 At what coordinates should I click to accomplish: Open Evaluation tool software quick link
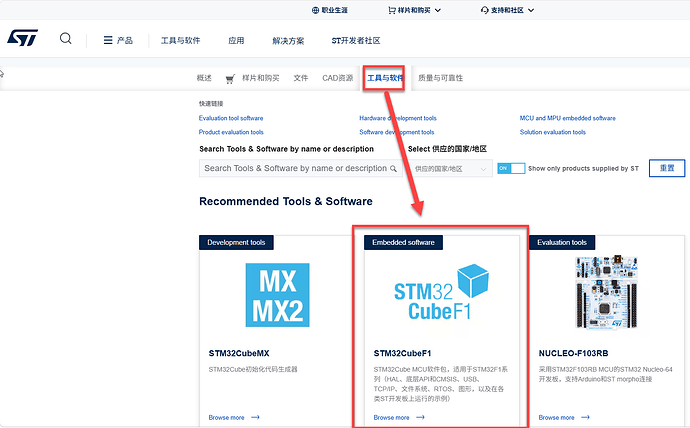point(231,118)
